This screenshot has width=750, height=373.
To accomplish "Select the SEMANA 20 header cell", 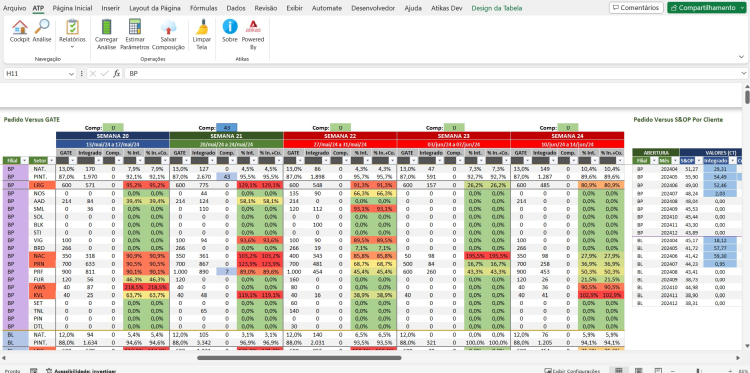I will [112, 136].
